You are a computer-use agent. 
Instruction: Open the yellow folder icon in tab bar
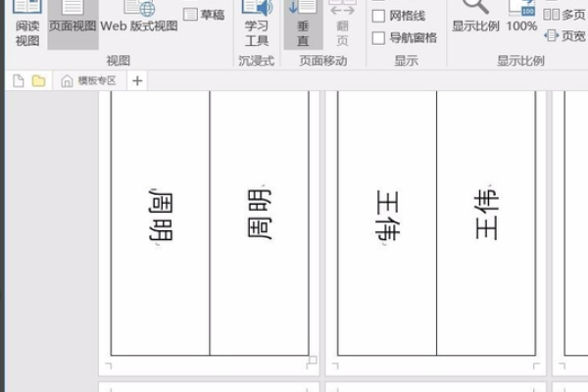38,80
